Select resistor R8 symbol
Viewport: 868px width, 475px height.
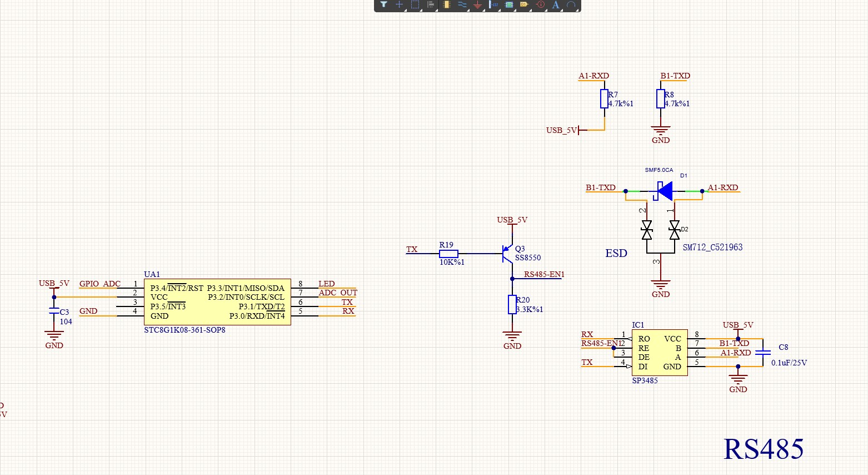660,98
